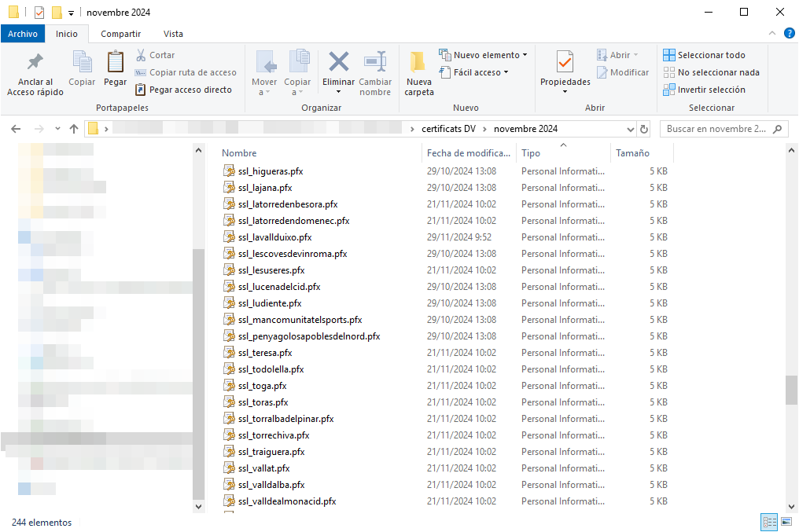Create a Nueva carpeta

tap(419, 74)
